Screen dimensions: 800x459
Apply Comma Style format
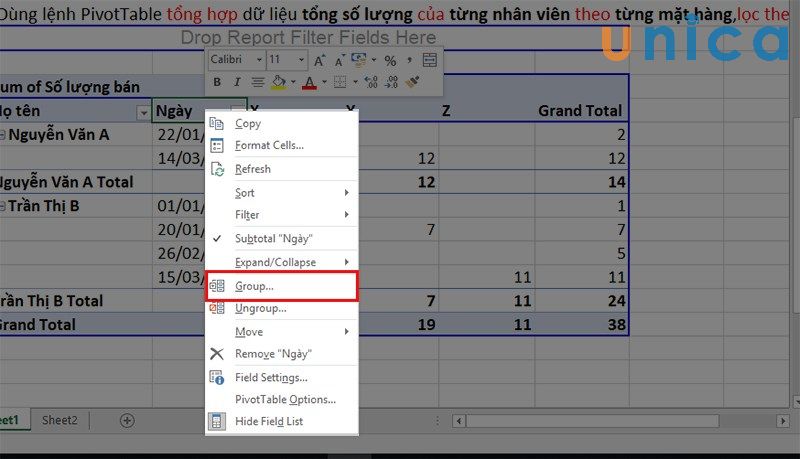[x=410, y=61]
